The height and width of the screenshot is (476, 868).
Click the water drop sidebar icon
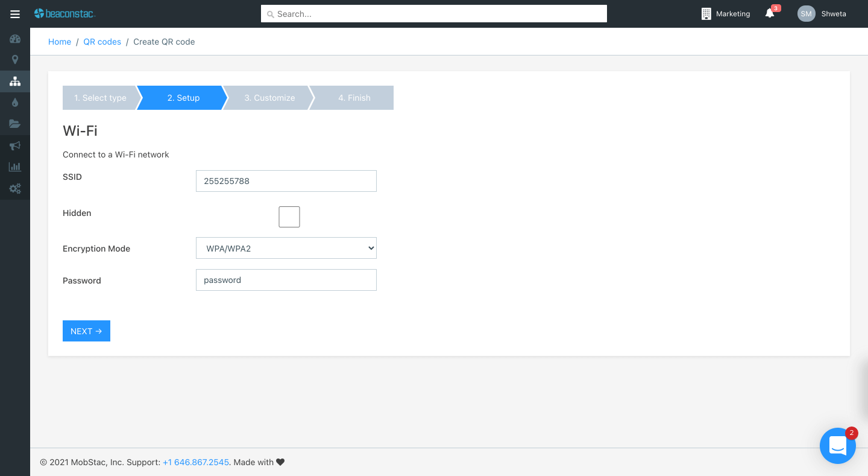pyautogui.click(x=15, y=103)
